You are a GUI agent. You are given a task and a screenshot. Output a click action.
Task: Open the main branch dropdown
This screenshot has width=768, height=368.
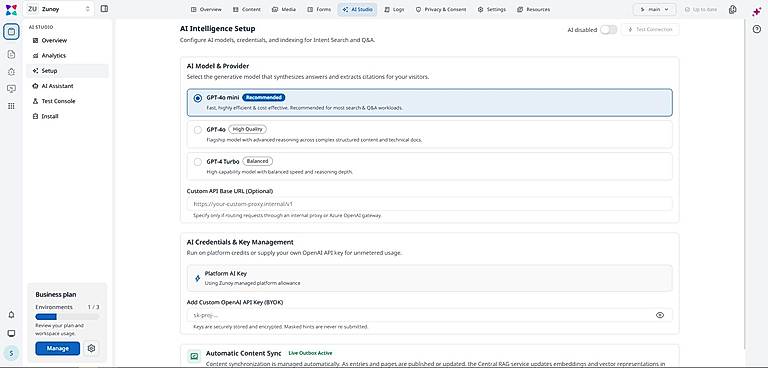654,9
